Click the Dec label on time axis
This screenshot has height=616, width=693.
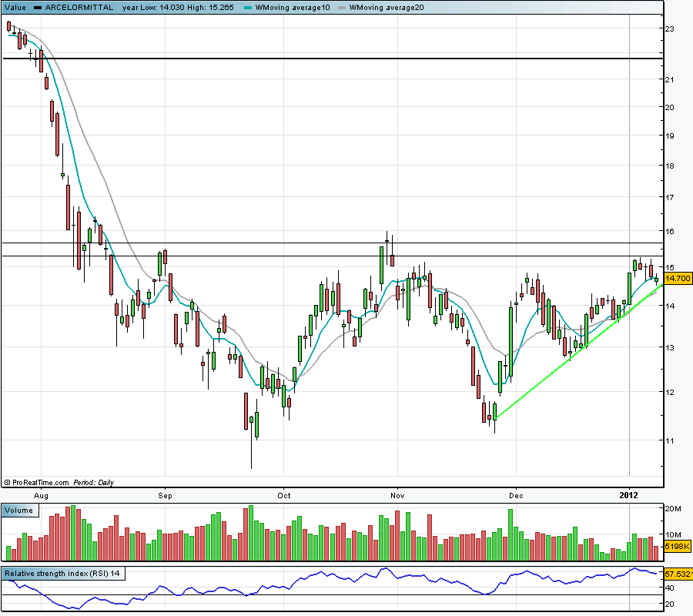516,495
